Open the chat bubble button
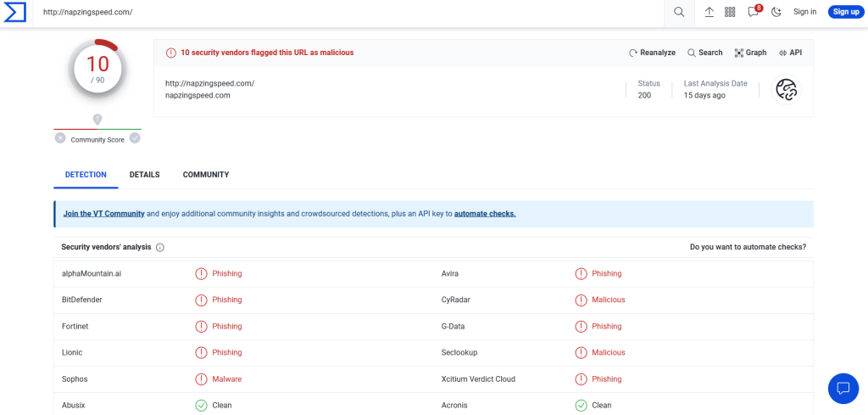 click(x=843, y=388)
